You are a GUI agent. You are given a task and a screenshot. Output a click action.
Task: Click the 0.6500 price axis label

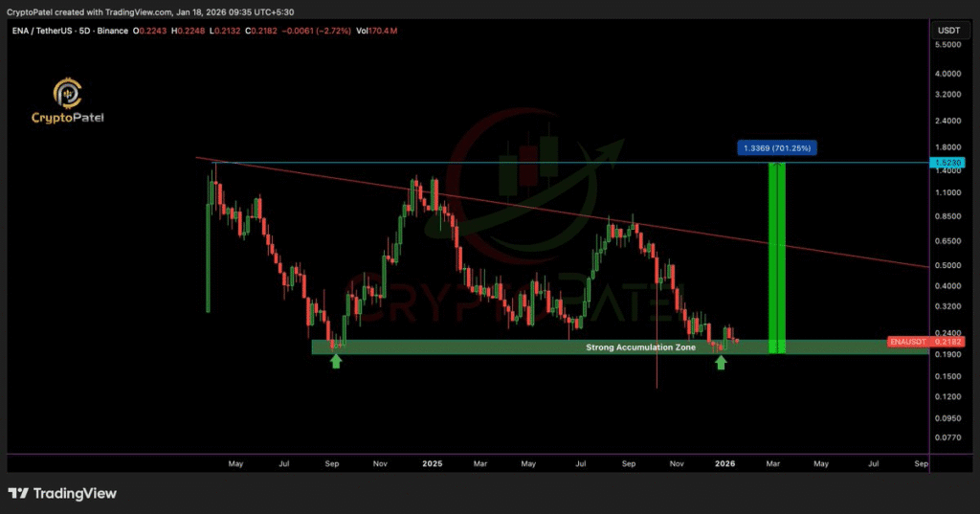coord(947,241)
